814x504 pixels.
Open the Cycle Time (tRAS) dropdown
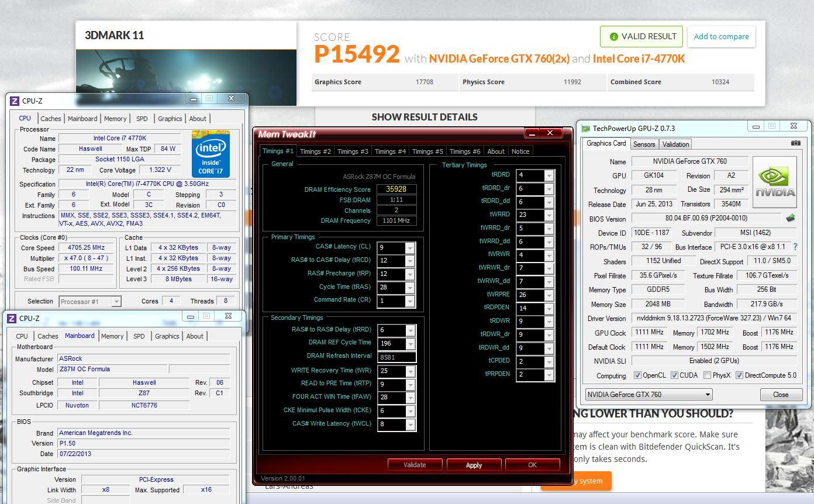tap(410, 288)
